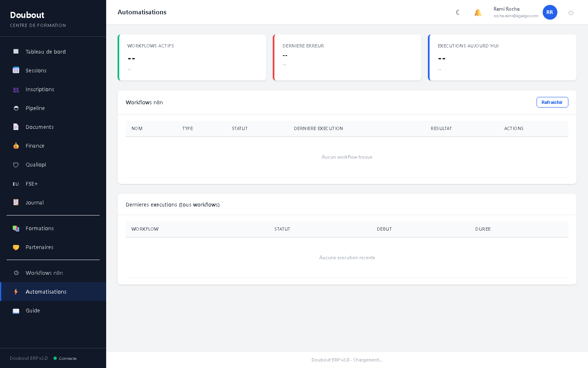This screenshot has height=368, width=588.
Task: Open notifications via the bell icon
Action: (x=478, y=12)
